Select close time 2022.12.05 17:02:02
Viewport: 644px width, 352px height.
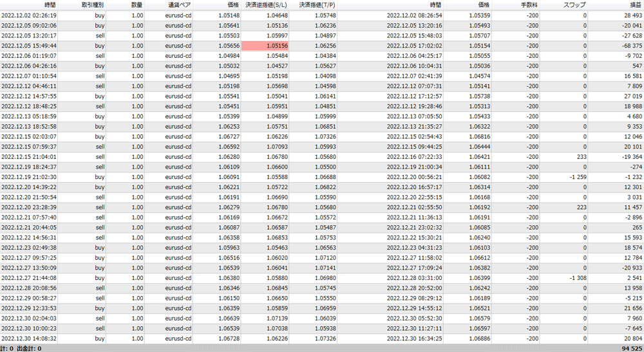pyautogui.click(x=414, y=46)
